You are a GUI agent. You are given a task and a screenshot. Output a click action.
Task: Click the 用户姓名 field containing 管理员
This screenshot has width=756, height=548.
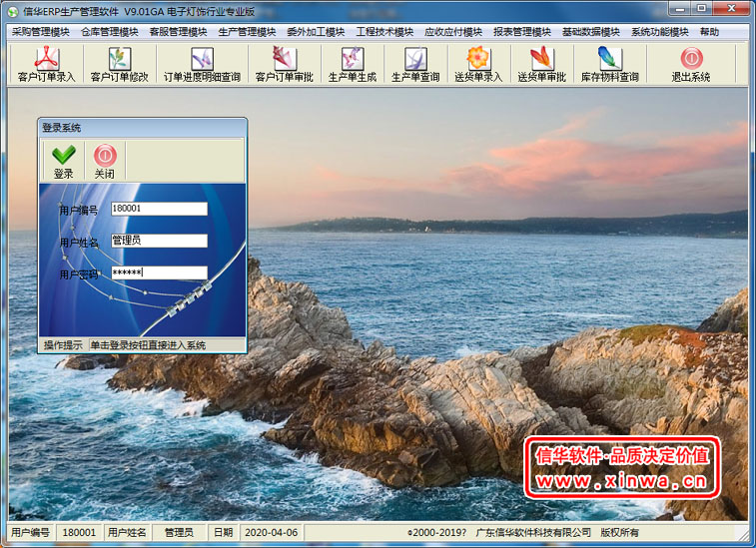point(159,241)
